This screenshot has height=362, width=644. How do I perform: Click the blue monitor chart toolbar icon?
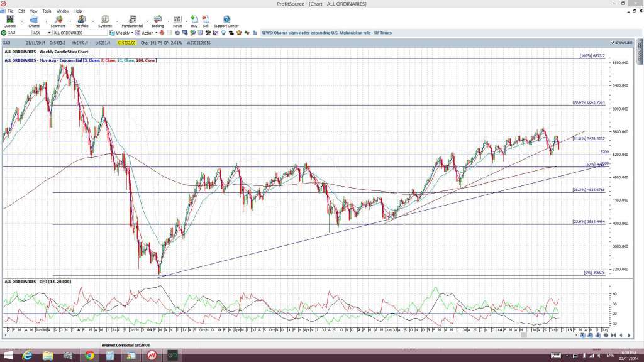pos(185,33)
